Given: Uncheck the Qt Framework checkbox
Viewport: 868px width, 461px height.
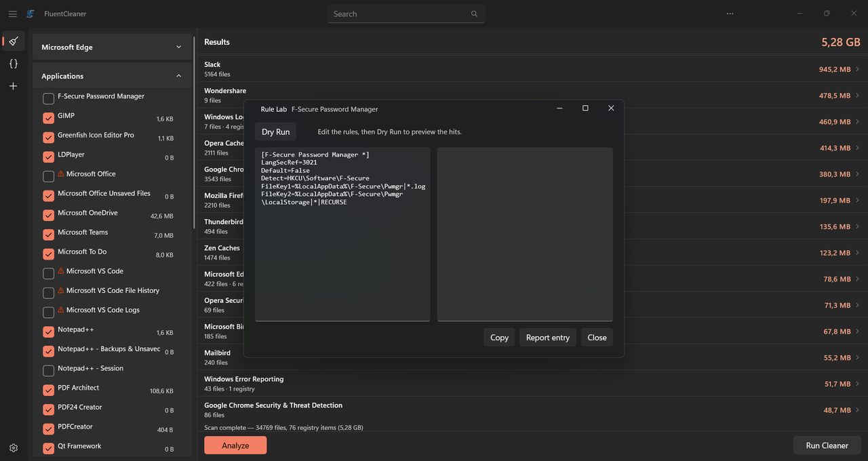Looking at the screenshot, I should click(48, 448).
